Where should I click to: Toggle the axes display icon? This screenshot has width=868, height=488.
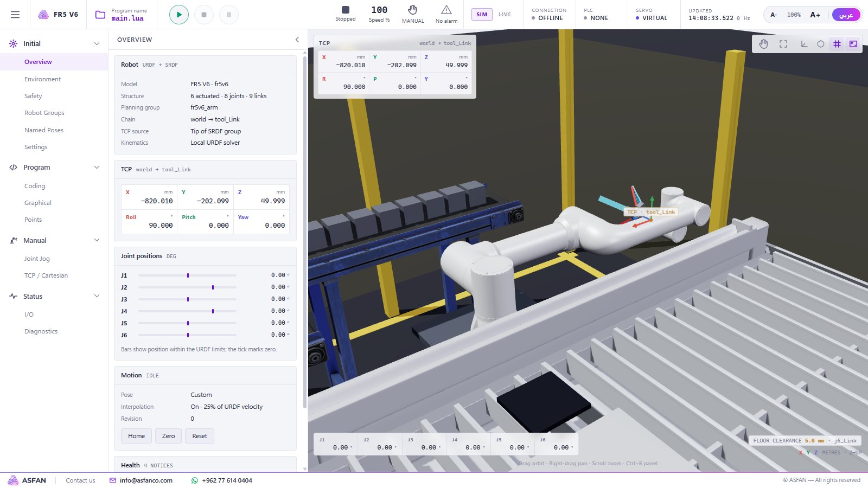(804, 44)
